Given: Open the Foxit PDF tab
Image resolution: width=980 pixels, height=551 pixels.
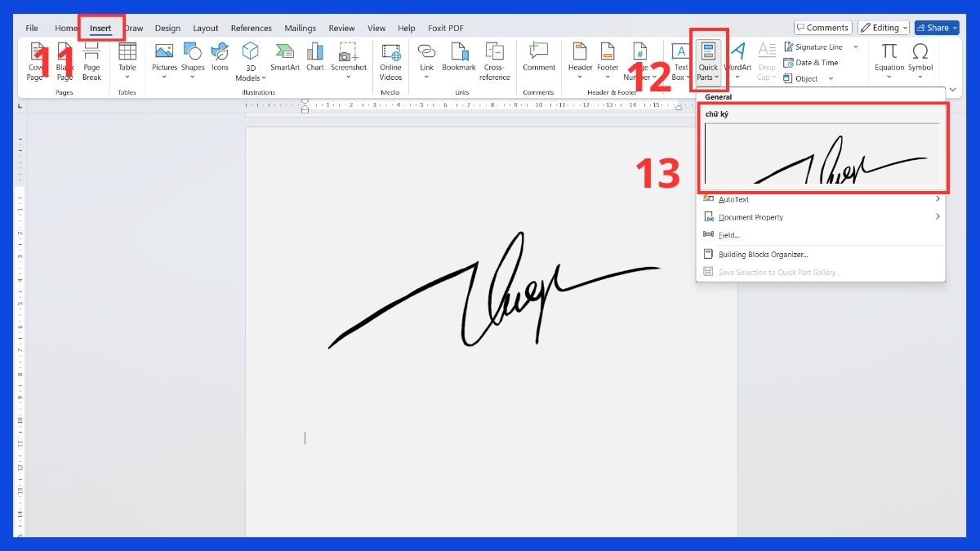Looking at the screenshot, I should tap(446, 28).
